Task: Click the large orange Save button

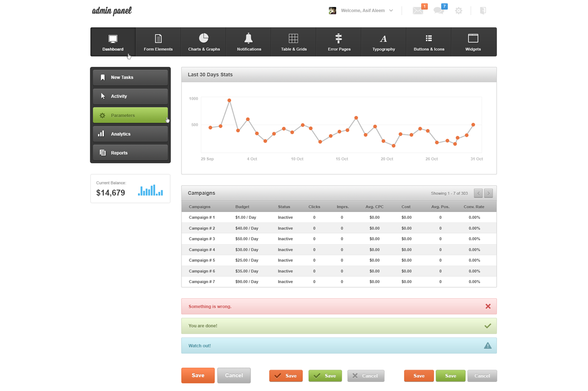Action: point(198,375)
